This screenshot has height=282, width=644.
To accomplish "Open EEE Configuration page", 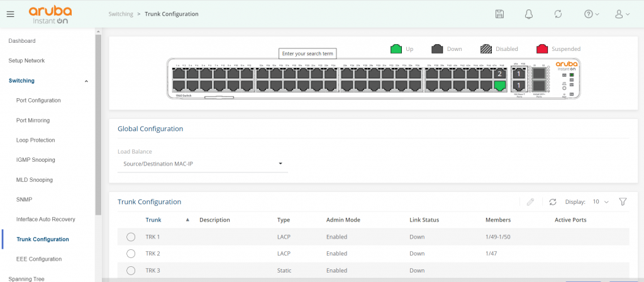I will pyautogui.click(x=39, y=259).
